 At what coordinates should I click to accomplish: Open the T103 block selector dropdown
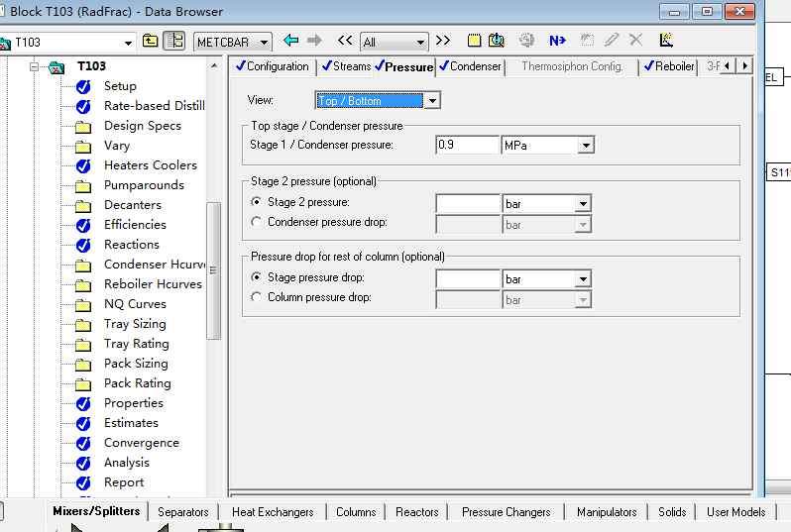pyautogui.click(x=128, y=43)
